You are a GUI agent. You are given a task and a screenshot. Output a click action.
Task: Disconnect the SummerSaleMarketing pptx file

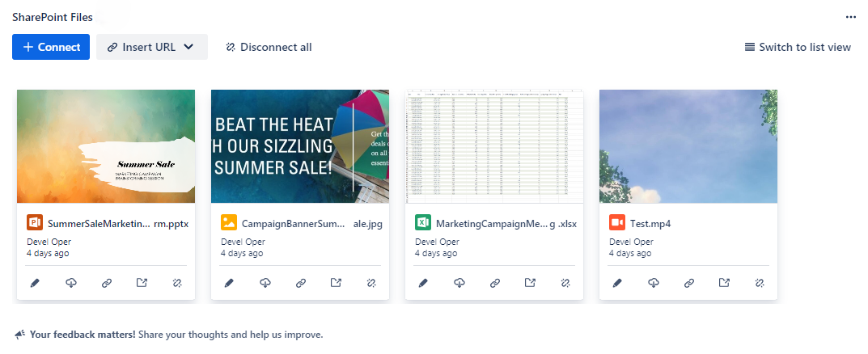pos(177,283)
